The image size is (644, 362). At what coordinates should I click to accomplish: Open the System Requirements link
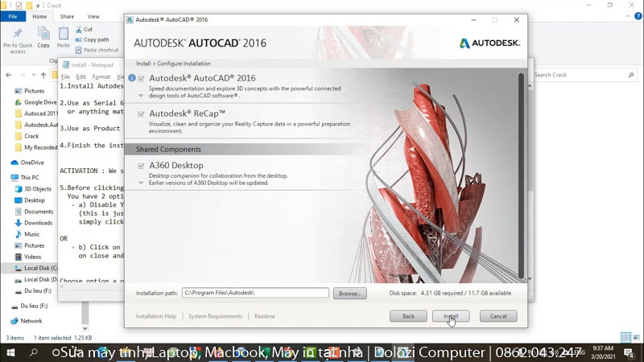coord(215,316)
